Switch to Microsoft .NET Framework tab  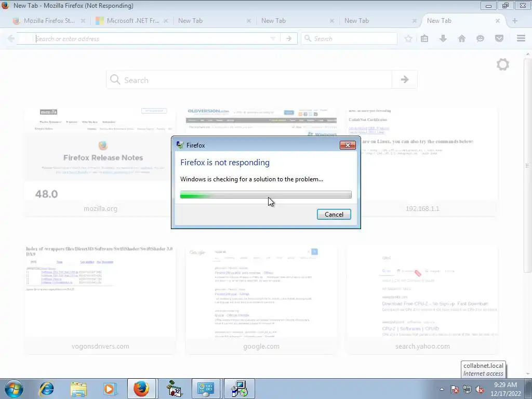coord(132,21)
